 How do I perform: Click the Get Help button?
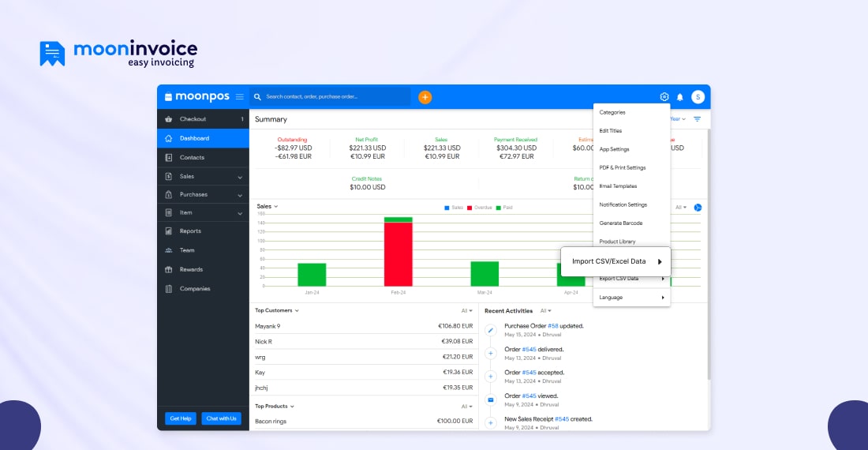coord(181,418)
